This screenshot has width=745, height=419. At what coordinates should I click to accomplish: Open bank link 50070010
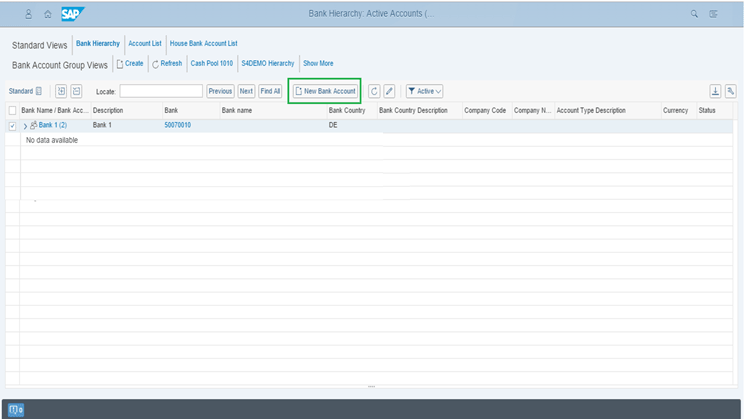(177, 125)
